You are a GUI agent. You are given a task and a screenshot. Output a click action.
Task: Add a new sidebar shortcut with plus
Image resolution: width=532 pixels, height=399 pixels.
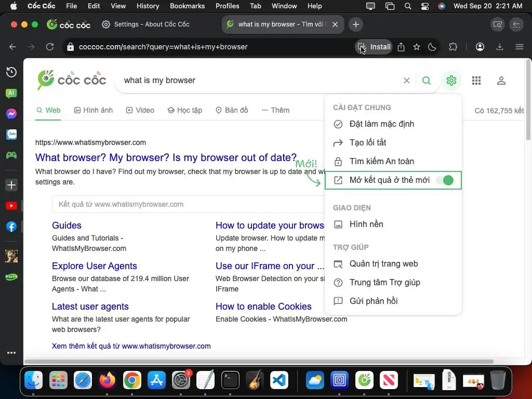11,185
